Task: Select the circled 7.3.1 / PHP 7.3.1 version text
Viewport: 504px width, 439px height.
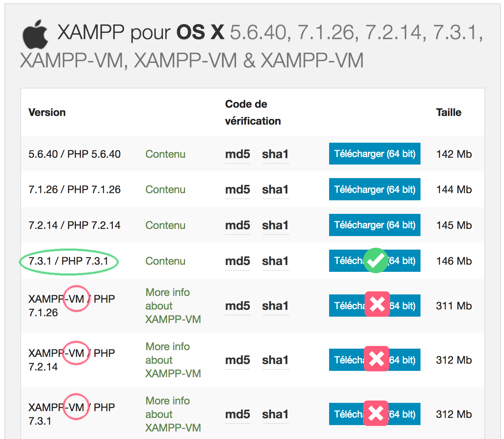Action: pos(68,261)
